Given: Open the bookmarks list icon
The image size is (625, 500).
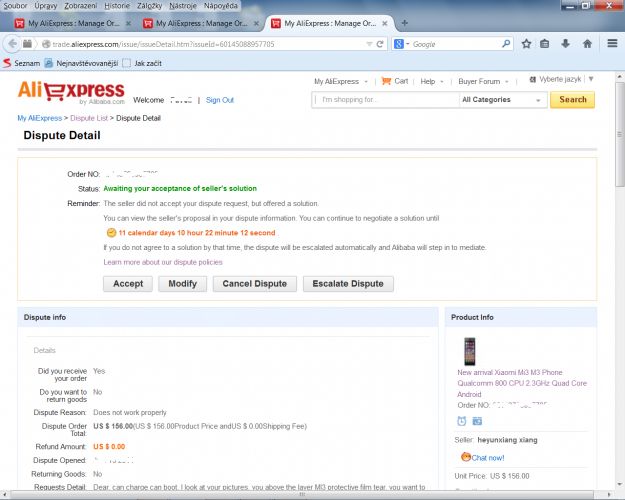Looking at the screenshot, I should click(544, 44).
